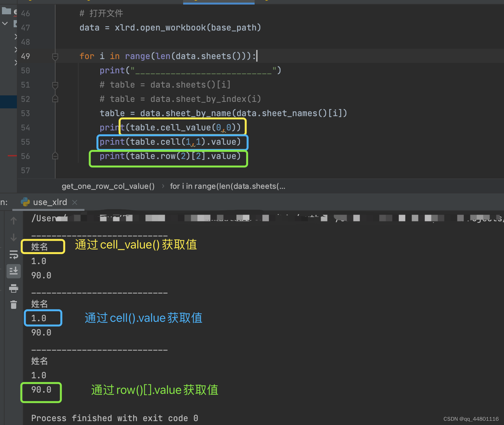The image size is (504, 425).
Task: Click line number 49 in the gutter
Action: pos(25,56)
